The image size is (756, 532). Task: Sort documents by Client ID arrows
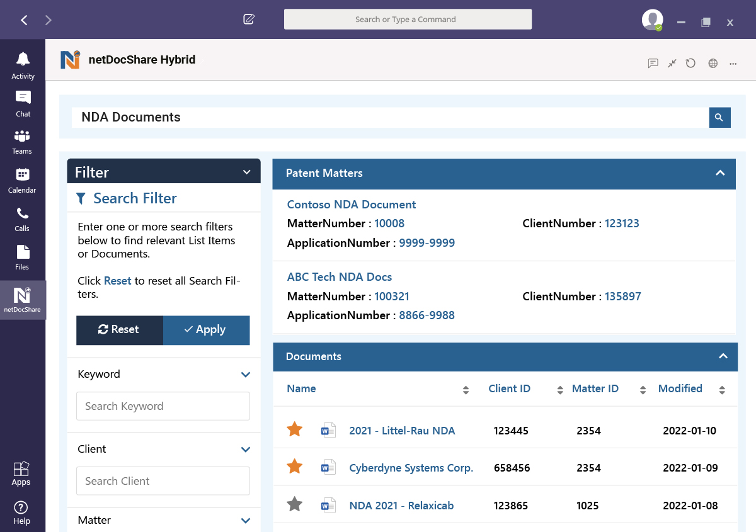[x=560, y=390]
